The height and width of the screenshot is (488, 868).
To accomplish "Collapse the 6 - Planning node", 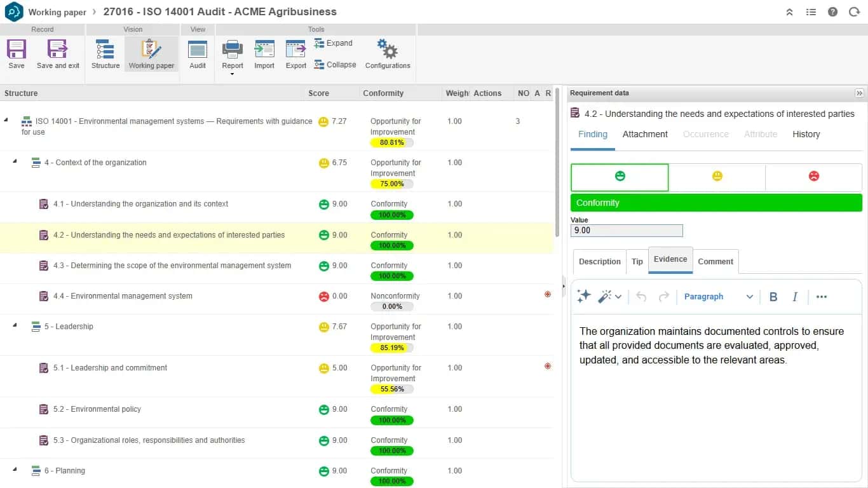I will coord(16,470).
